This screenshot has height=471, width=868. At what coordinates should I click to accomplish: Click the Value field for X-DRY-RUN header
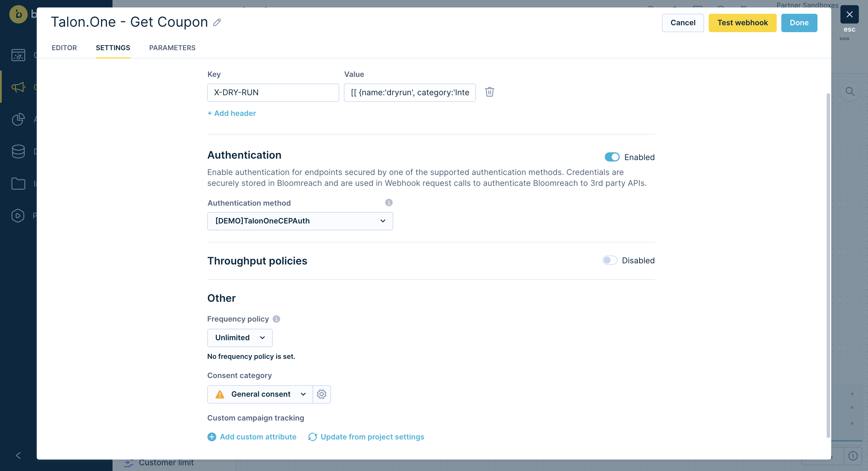(410, 92)
